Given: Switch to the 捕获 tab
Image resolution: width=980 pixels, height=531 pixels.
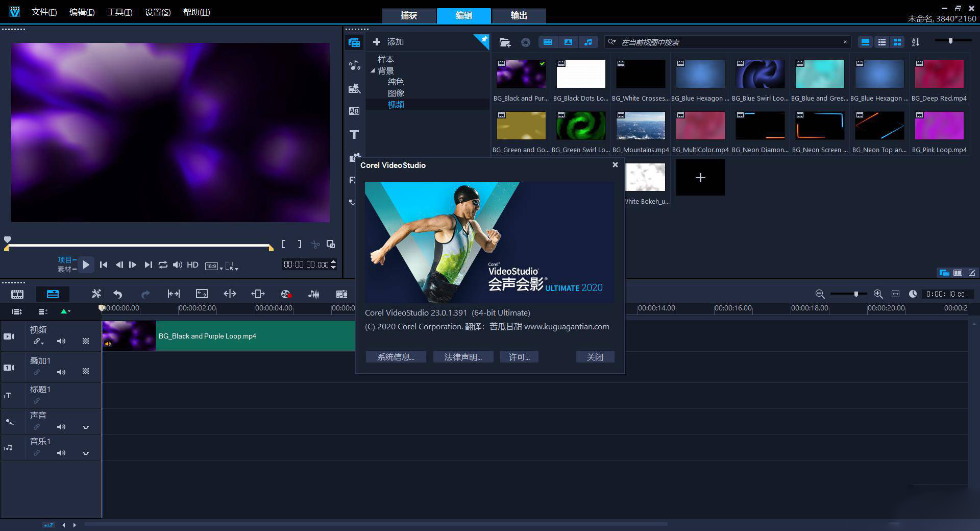Looking at the screenshot, I should click(409, 16).
